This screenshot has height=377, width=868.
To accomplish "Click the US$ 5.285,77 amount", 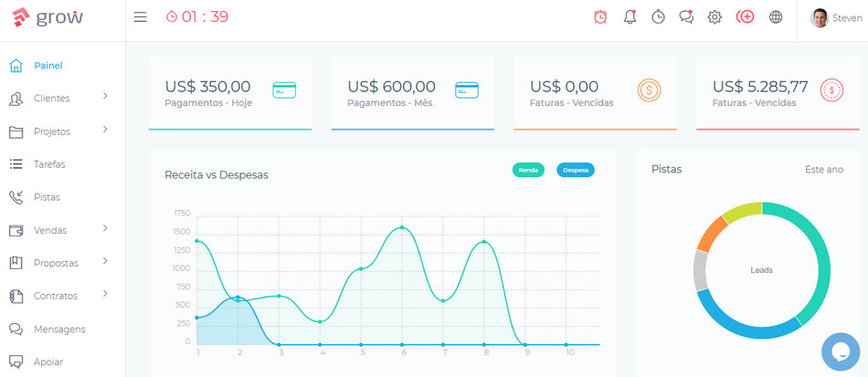I will [x=760, y=86].
